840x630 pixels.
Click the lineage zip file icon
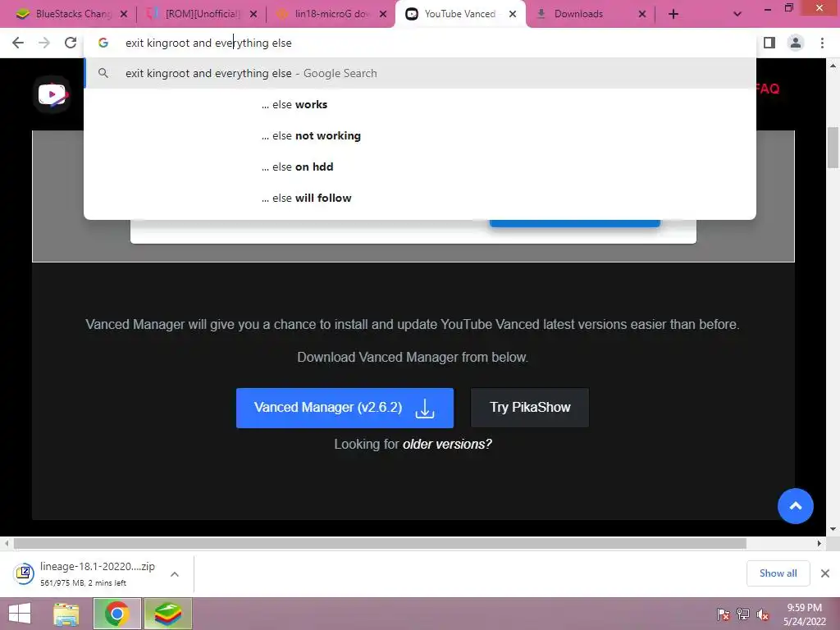point(24,573)
